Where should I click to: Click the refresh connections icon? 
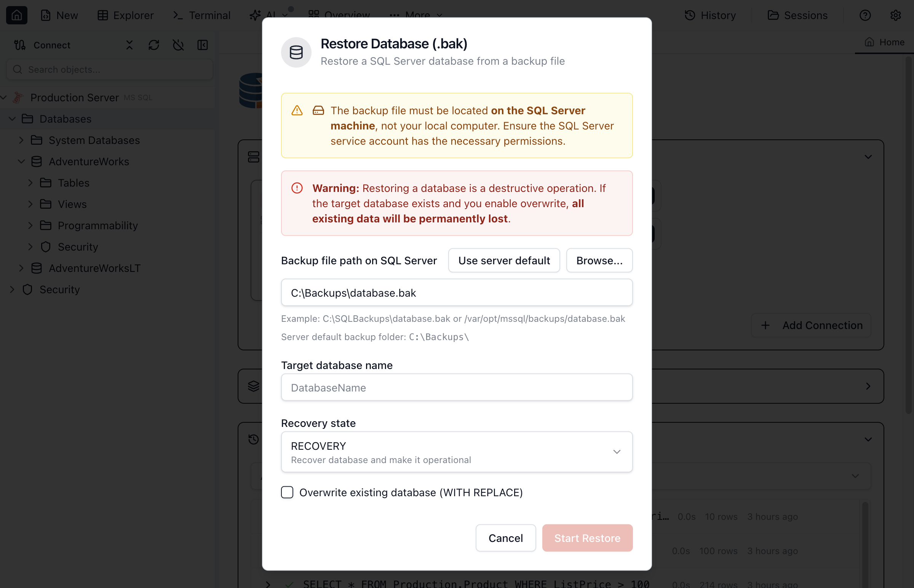click(154, 45)
